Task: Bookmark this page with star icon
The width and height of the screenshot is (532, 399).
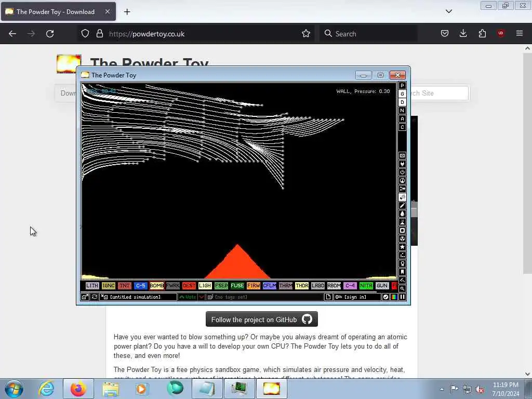Action: click(305, 34)
